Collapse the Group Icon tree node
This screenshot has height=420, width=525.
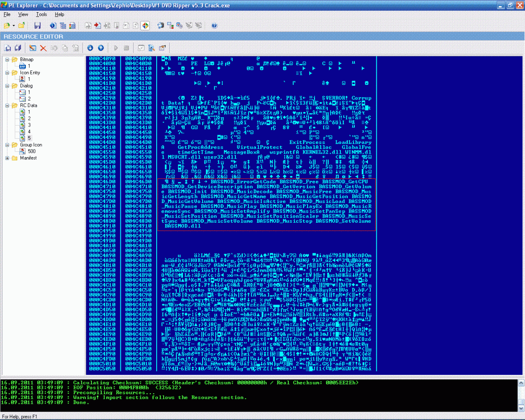click(7, 145)
